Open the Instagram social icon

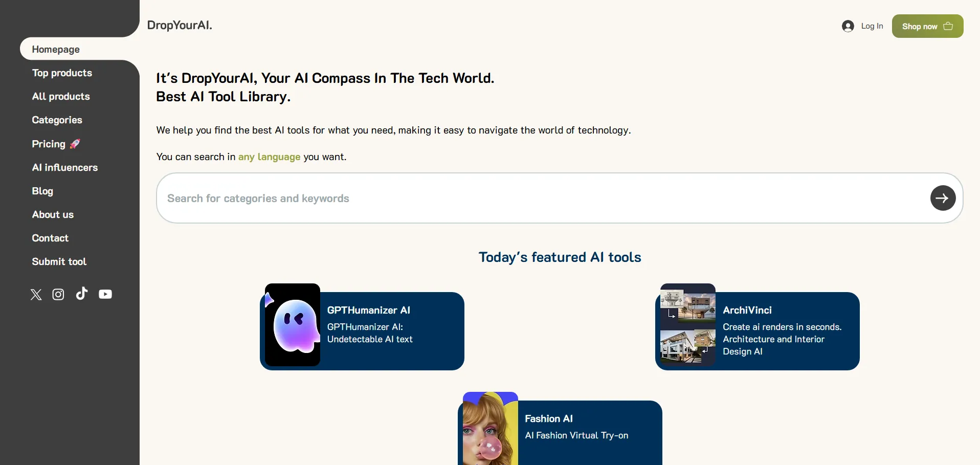point(58,295)
